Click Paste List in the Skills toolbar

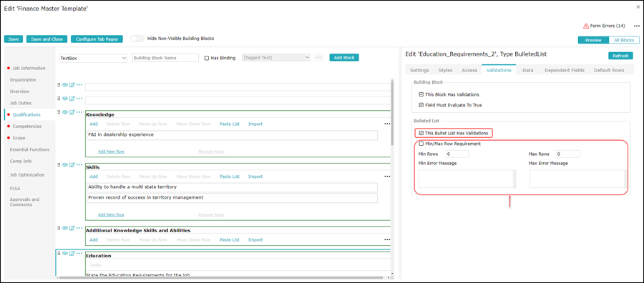coord(230,177)
